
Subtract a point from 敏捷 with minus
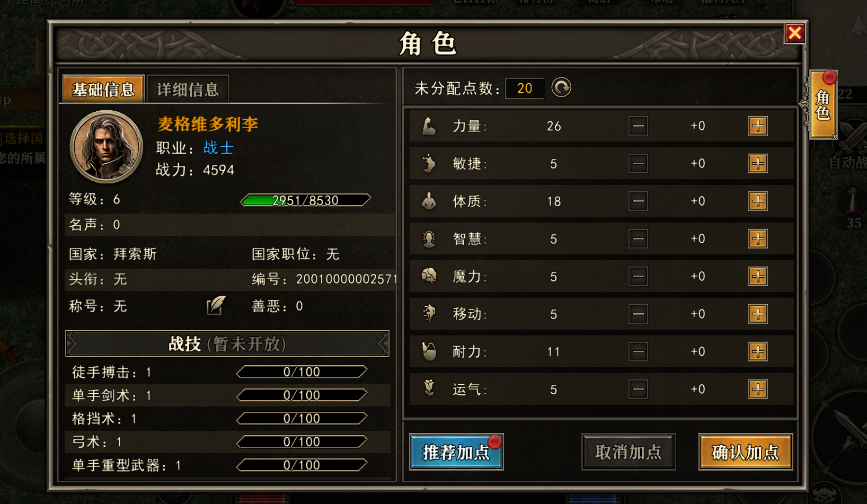point(638,164)
